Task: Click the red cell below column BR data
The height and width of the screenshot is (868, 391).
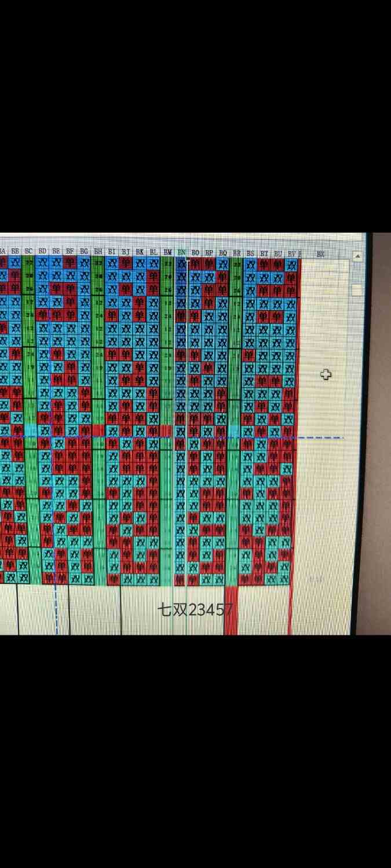Action: coord(231,610)
